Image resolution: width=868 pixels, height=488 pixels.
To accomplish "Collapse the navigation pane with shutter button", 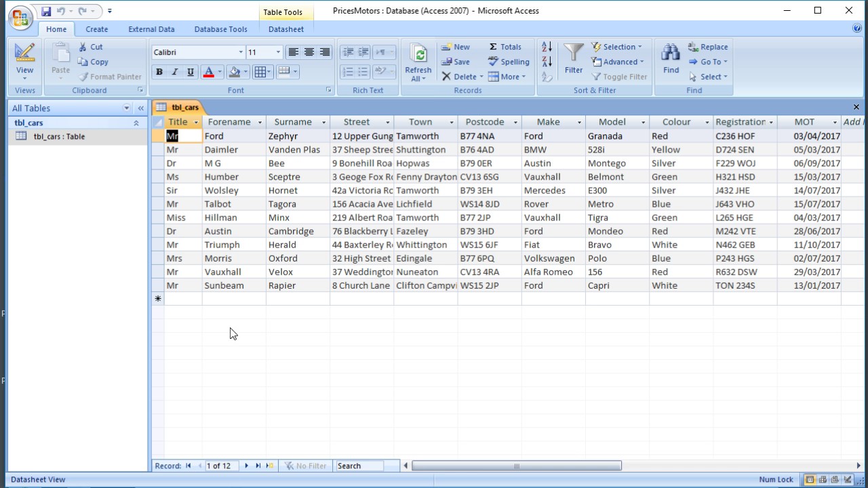I will (141, 108).
